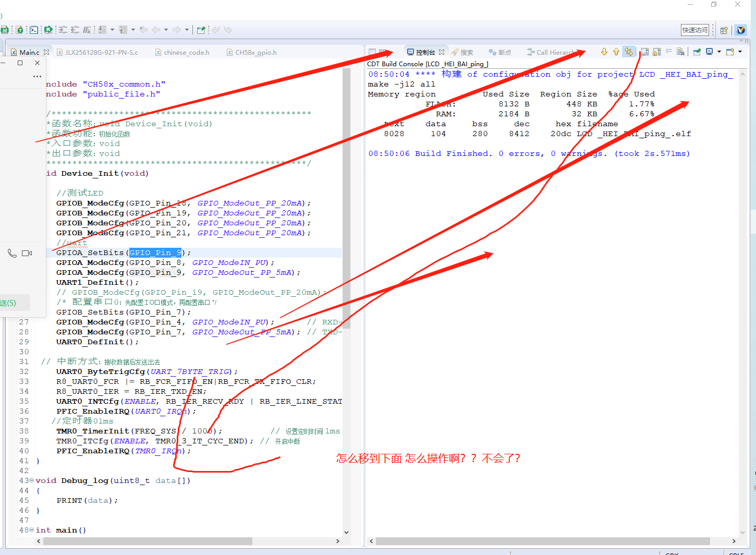Start a voice call in the chat window
756x555 pixels.
coord(12,253)
